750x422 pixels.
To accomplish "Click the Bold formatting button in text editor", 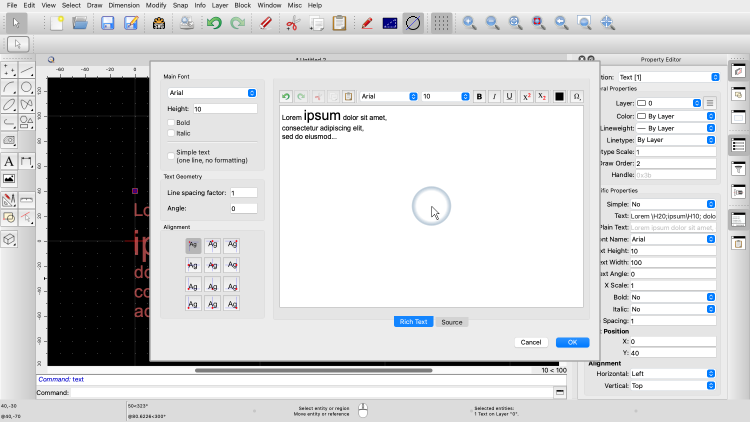I will click(480, 97).
